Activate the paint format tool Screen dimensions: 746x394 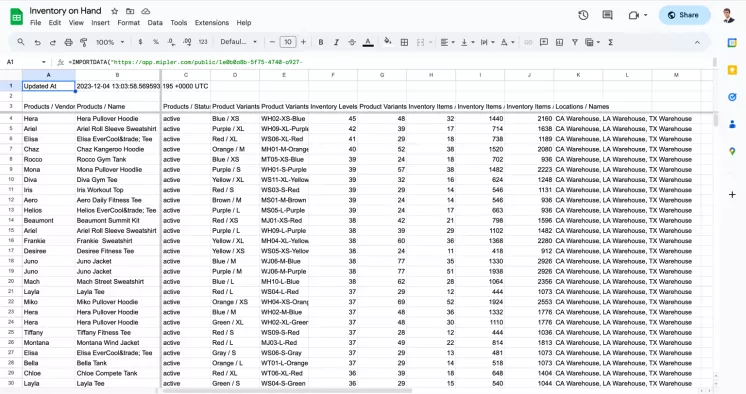tap(84, 42)
